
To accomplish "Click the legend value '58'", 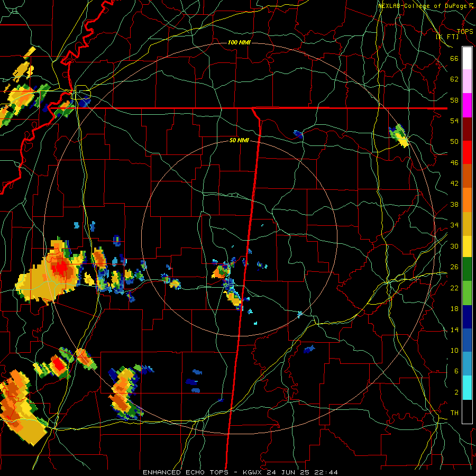I will click(454, 100).
